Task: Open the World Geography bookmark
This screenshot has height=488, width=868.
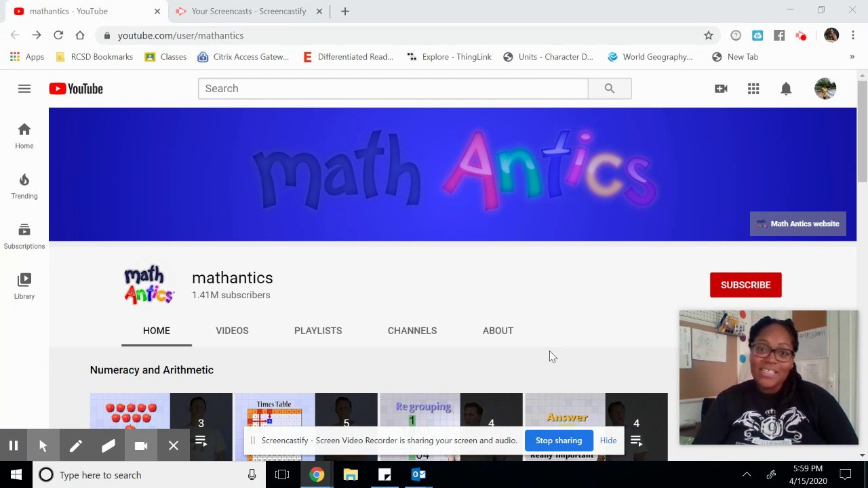Action: 650,57
